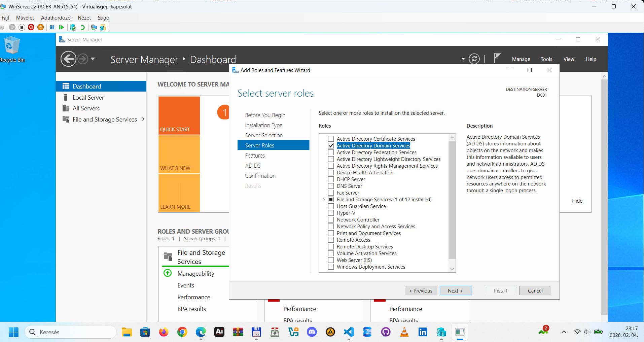Open Microsoft Edge from the taskbar
The height and width of the screenshot is (342, 644).
[x=201, y=332]
